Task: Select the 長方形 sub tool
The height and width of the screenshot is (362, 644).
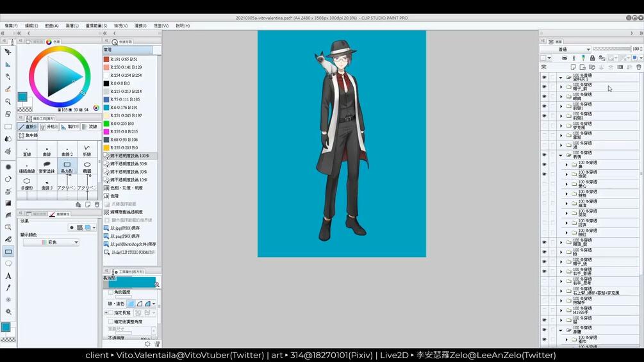Action: coord(67,167)
